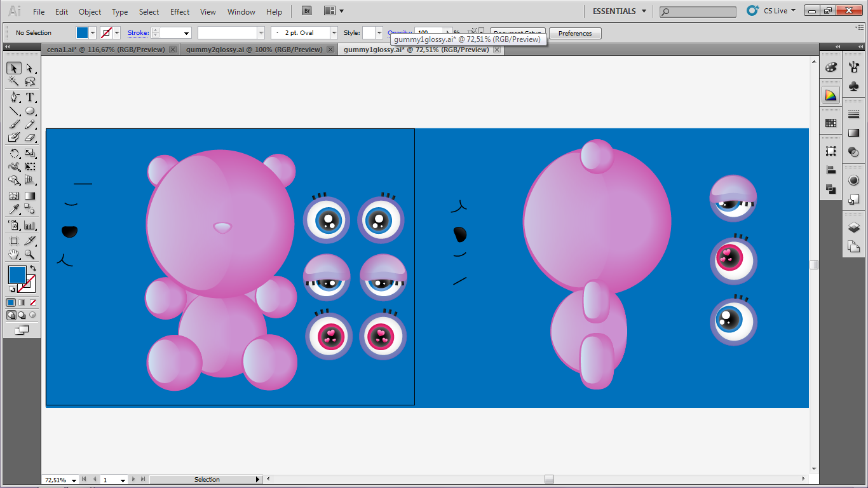
Task: Pick the Eyedropper tool
Action: coord(14,210)
